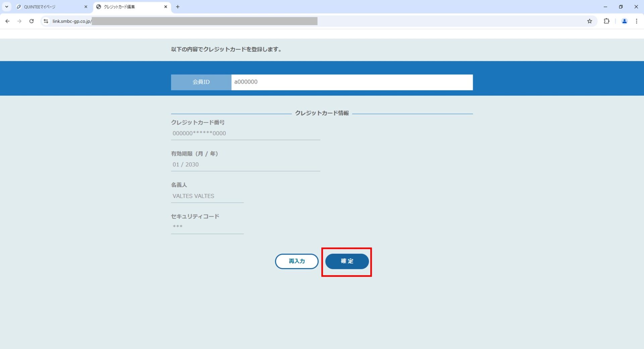Screen dimensions: 644x349
Task: Click the 再入力 re-enter button
Action: pos(297,261)
